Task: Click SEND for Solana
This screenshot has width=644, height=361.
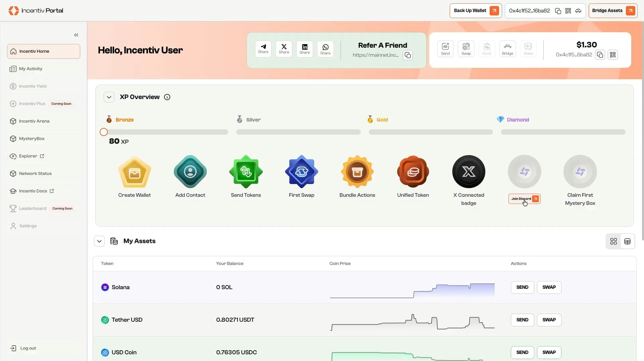Action: click(x=523, y=287)
